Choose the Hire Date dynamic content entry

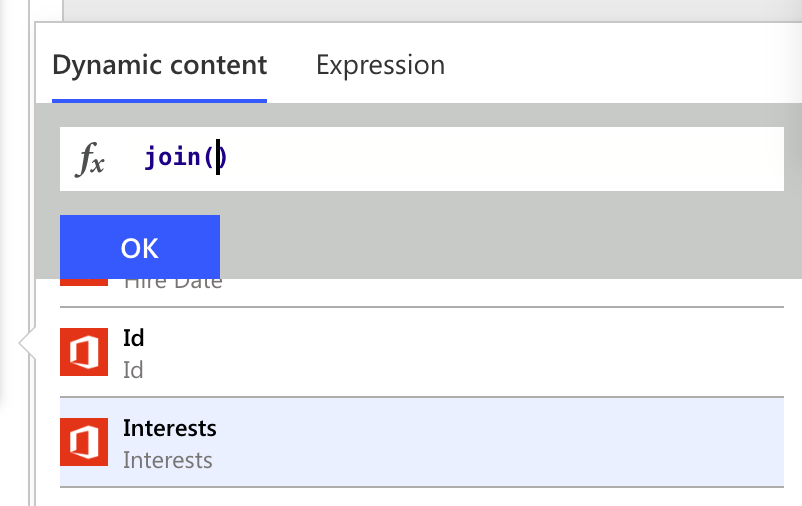tap(172, 283)
